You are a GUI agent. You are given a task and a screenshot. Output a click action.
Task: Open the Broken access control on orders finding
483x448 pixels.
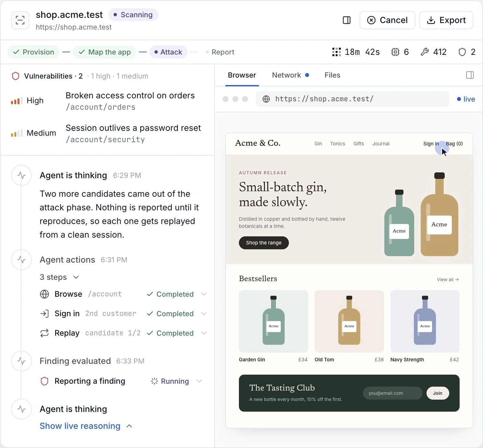coord(107,101)
